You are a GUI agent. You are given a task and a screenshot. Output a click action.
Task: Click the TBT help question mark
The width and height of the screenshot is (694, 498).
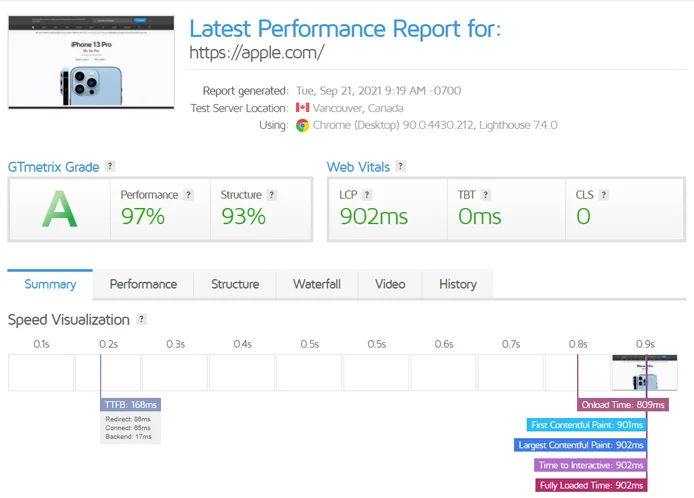coord(488,195)
